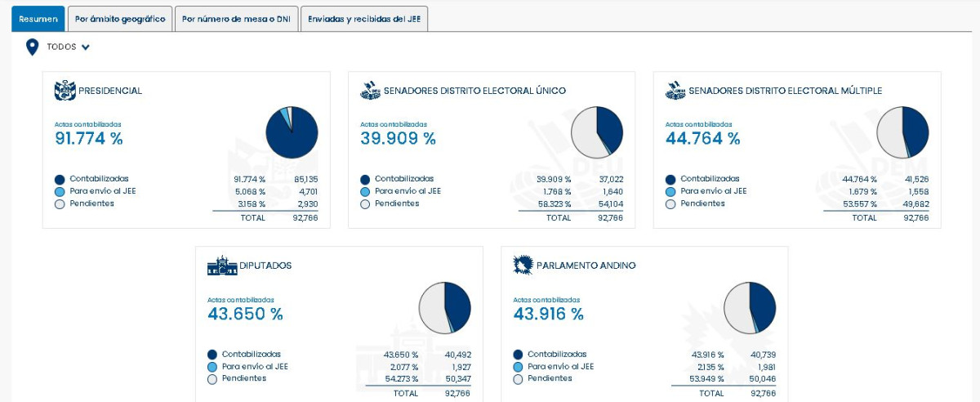Click the Presidencial pie chart

(292, 132)
